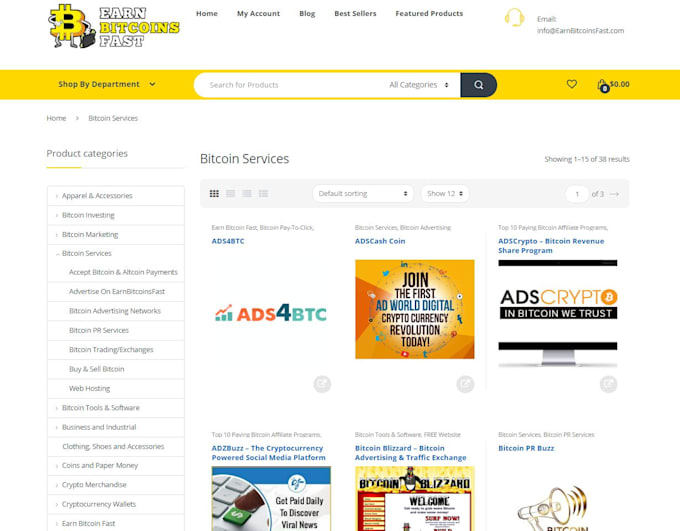
Task: Open Bitcoin Blizzard Advertising & Traffic Exchange link
Action: tap(411, 452)
